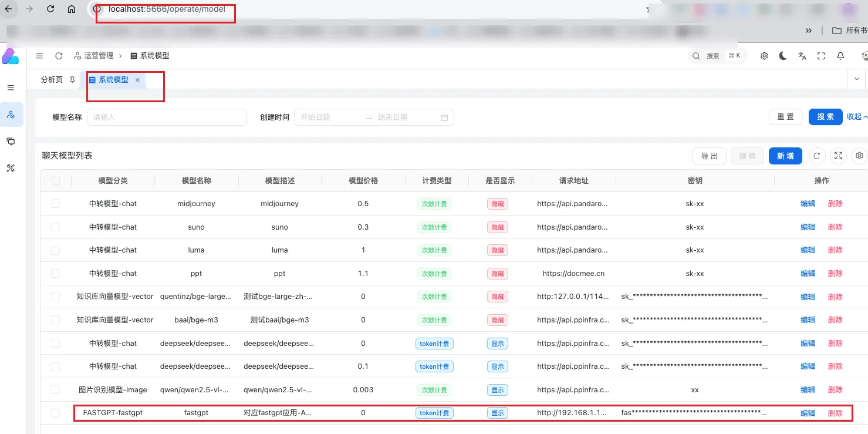Switch to the 分析页 tab
868x434 pixels.
pos(52,80)
